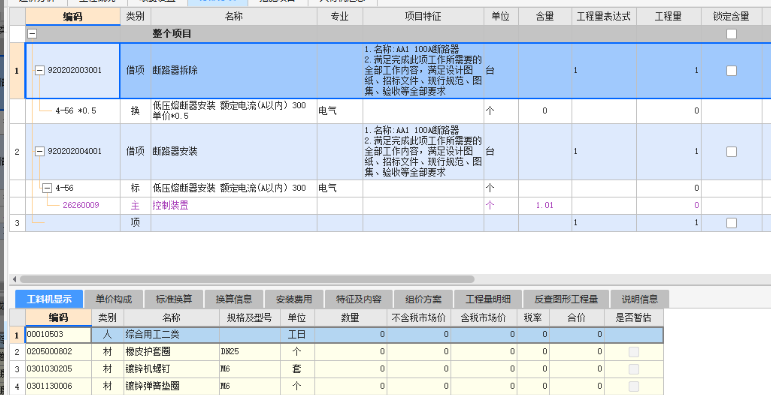Click the 合价 column header
This screenshot has height=395, width=771.
tap(576, 318)
